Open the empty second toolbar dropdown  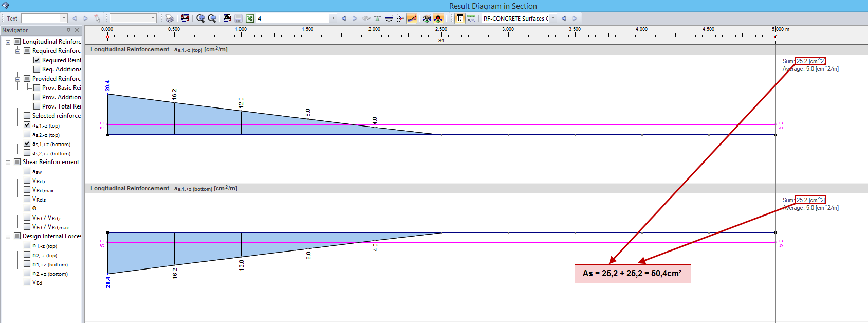(153, 19)
